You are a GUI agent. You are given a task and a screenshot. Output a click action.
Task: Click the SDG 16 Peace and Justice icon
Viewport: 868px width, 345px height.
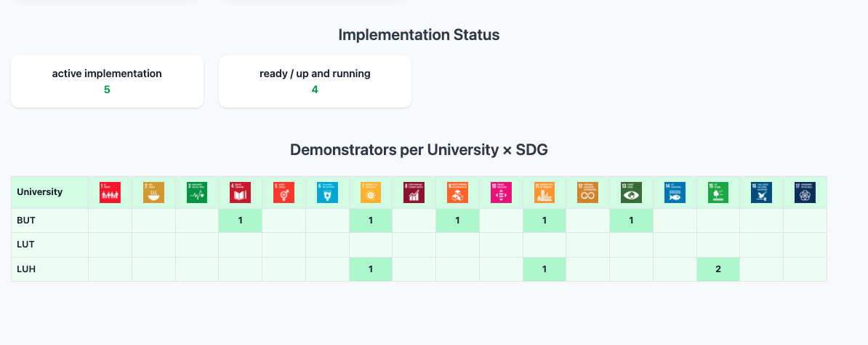pos(762,192)
